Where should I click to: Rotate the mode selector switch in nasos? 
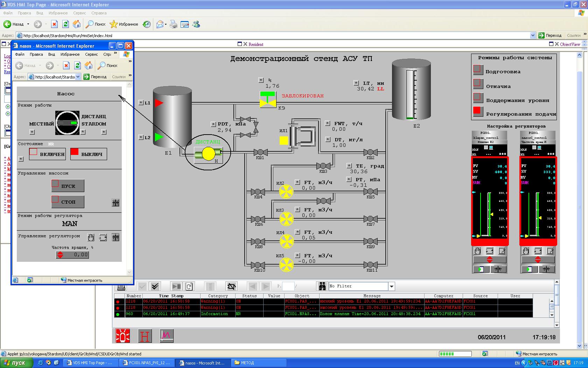coord(68,123)
